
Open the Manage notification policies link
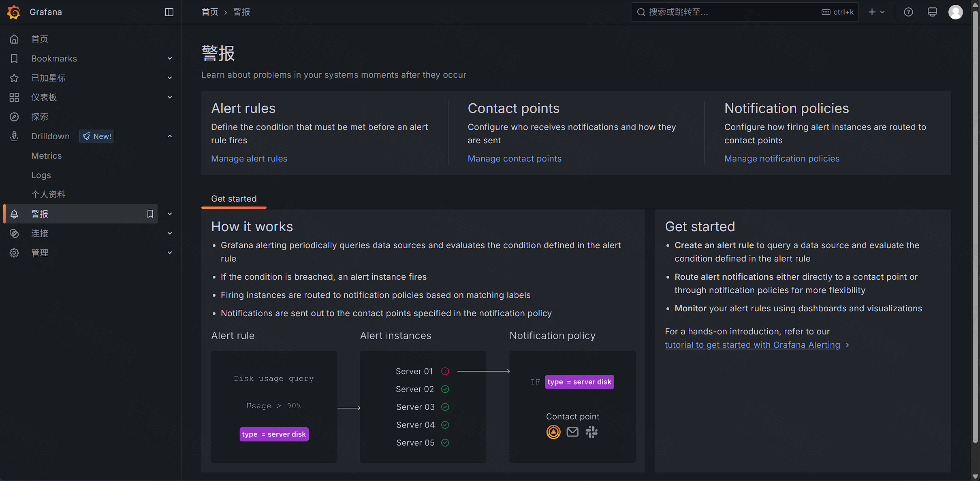click(x=782, y=158)
